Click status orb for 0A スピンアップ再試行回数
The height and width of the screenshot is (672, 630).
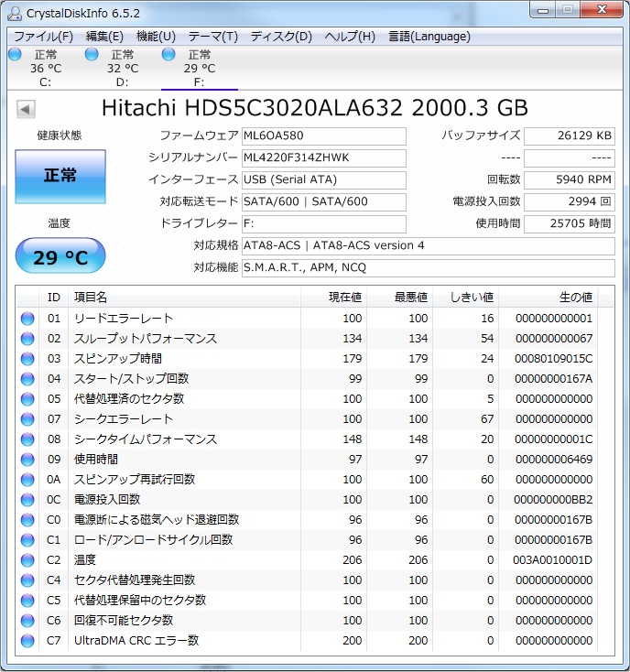tap(27, 480)
